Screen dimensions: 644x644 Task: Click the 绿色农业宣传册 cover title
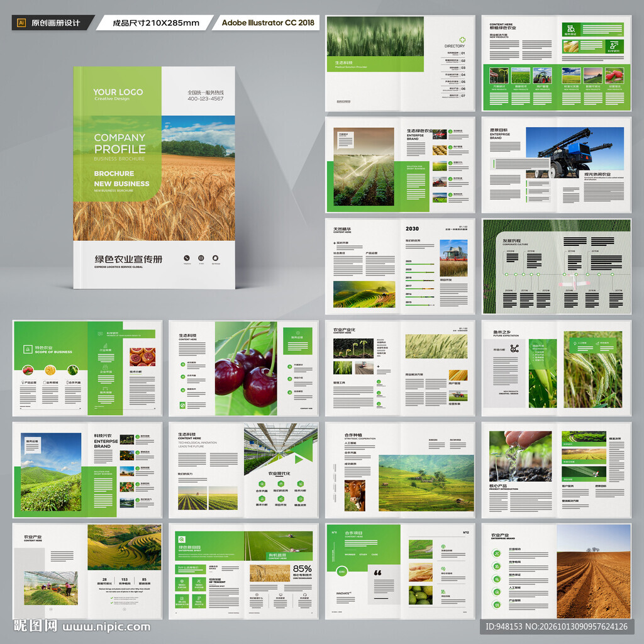click(128, 259)
